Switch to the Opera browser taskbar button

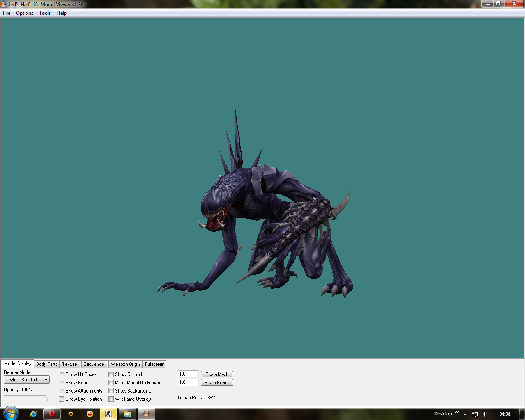(52, 414)
